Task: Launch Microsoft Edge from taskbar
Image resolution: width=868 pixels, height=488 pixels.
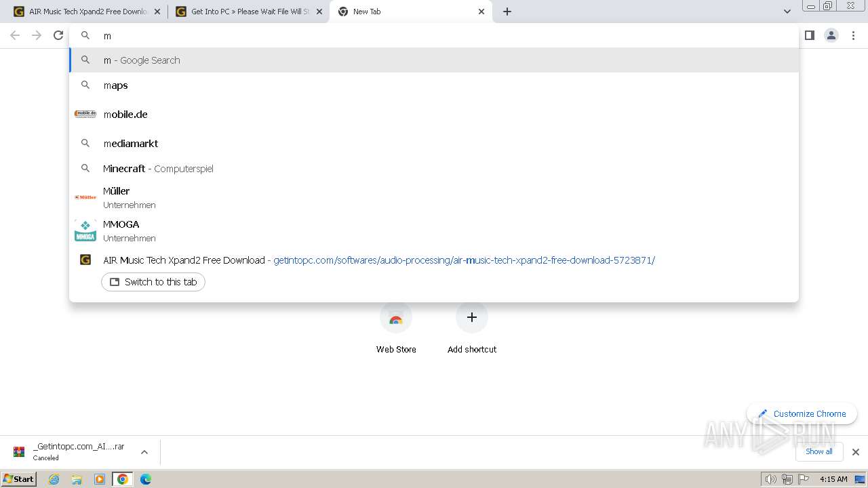Action: (x=146, y=479)
